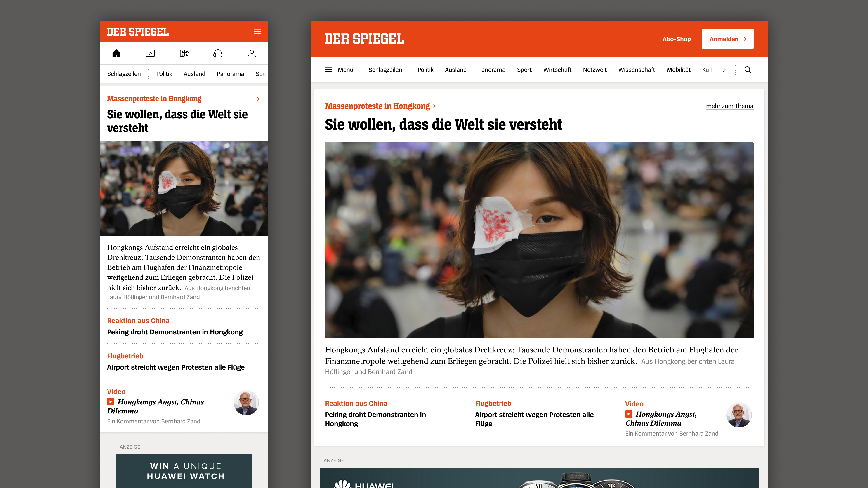Screen dimensions: 868x488
Task: Select Ausland in the mobile navigation
Action: pos(194,74)
